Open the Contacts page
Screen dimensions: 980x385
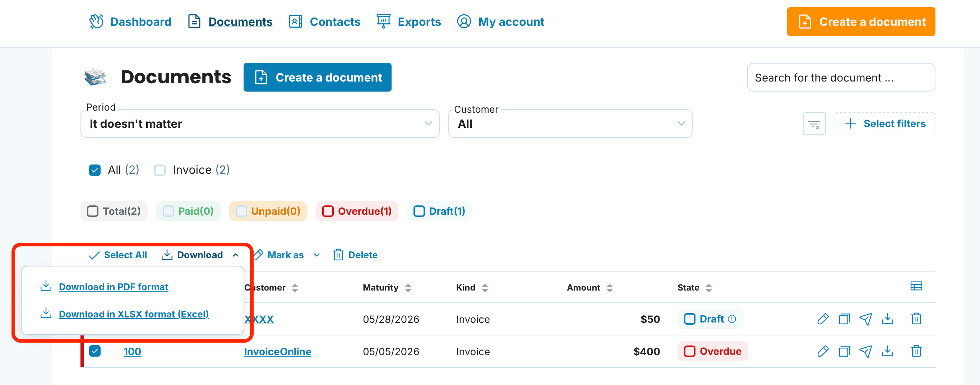tap(324, 22)
